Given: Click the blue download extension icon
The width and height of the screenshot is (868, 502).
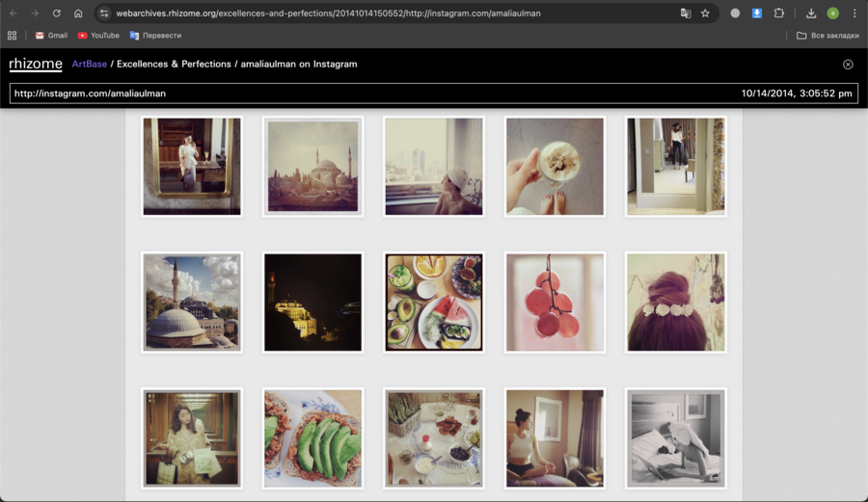Looking at the screenshot, I should coord(757,13).
